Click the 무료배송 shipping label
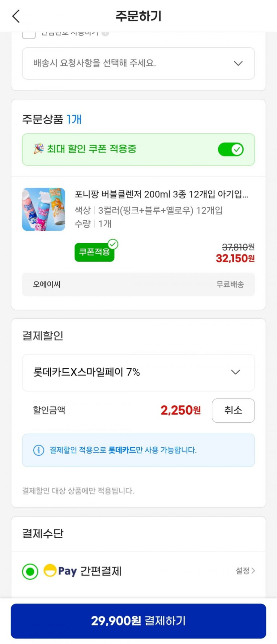Viewport: 277px width, 644px height. [230, 284]
